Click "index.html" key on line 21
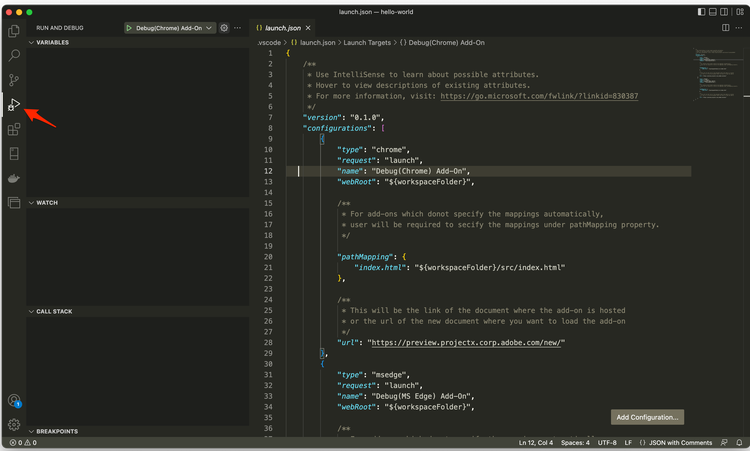 (x=380, y=268)
